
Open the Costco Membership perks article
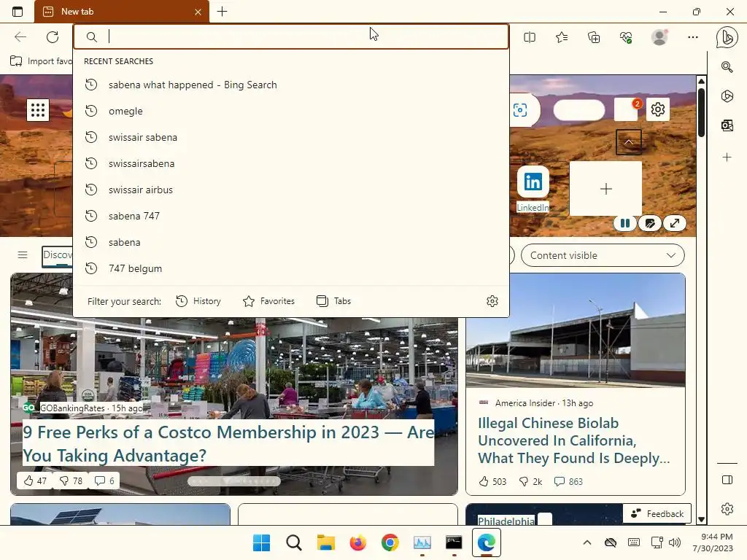point(228,443)
